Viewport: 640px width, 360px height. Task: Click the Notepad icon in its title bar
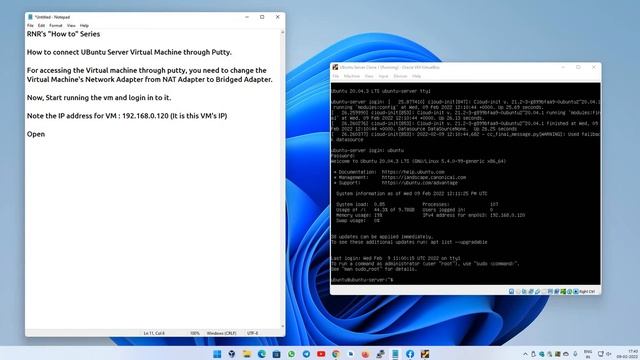[30, 17]
